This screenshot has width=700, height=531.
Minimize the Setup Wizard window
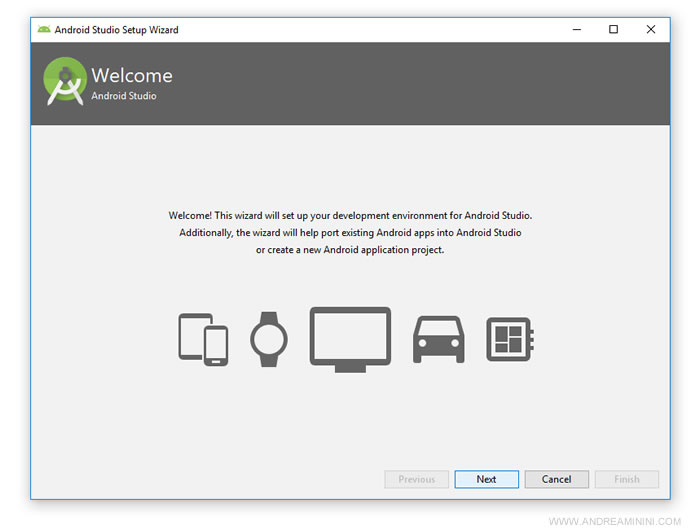[577, 29]
